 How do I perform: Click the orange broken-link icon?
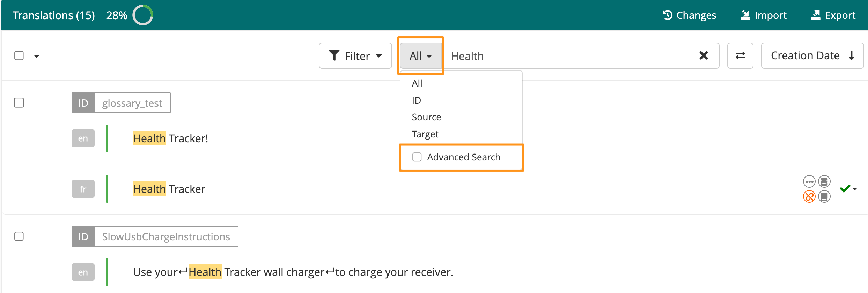point(809,197)
